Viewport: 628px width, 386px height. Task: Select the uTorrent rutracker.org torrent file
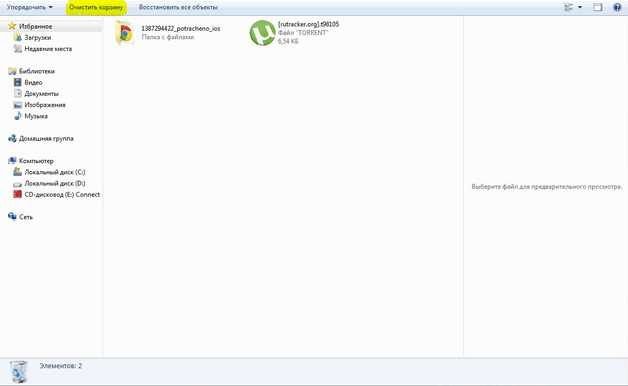coord(295,32)
